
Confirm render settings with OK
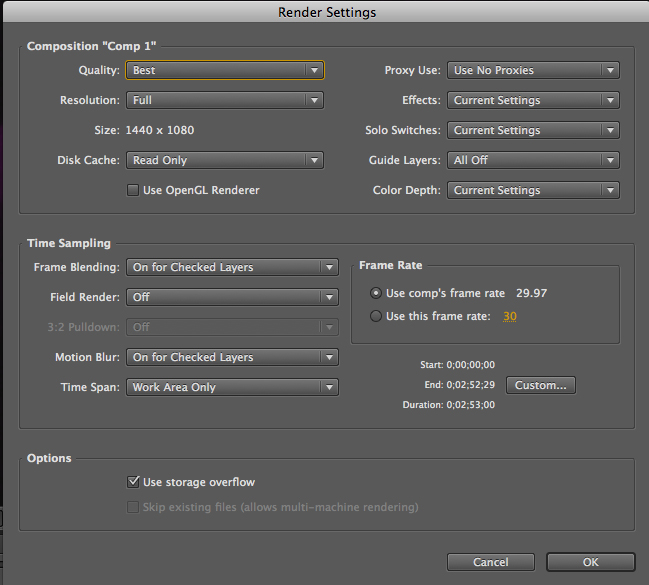coord(591,562)
